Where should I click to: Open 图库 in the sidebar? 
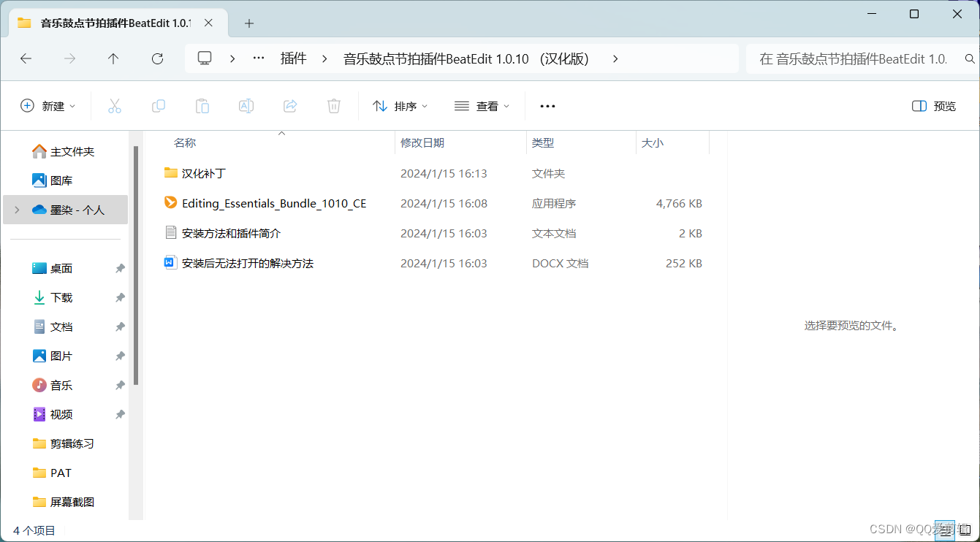52,180
